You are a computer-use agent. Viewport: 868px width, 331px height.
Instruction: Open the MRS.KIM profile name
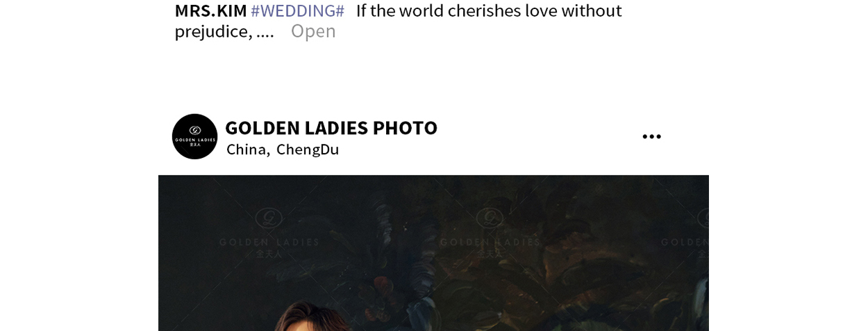(x=210, y=10)
